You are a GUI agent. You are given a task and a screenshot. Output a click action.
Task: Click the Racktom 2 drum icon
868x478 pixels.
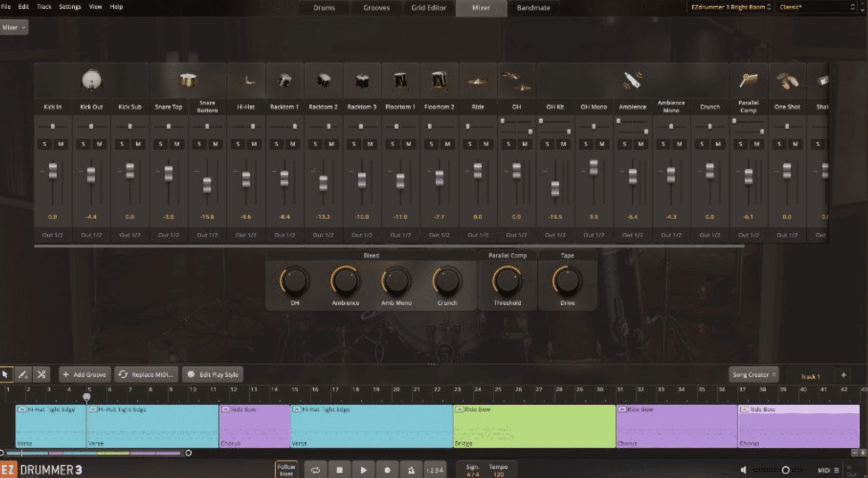(323, 81)
